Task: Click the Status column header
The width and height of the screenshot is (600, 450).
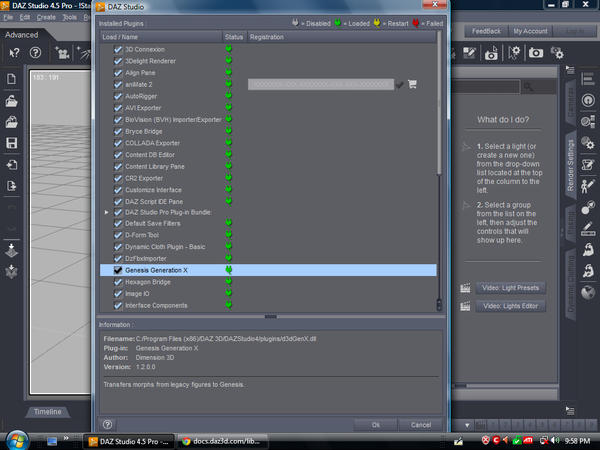Action: (x=234, y=37)
